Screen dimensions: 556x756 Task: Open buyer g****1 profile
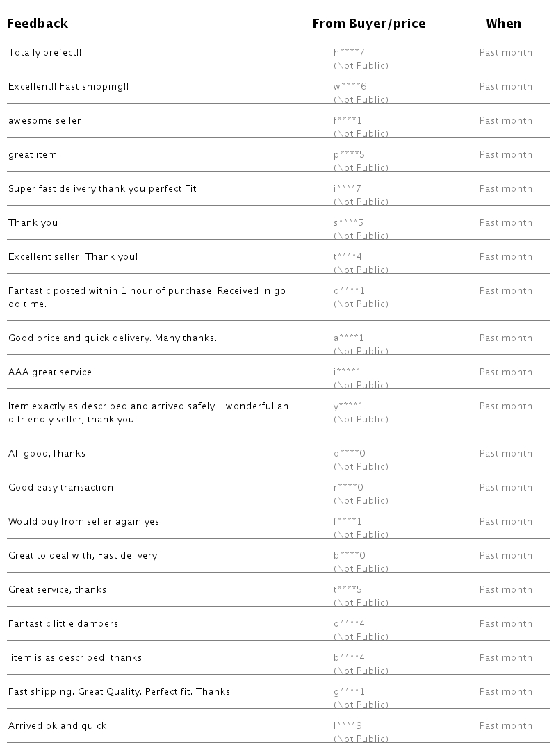tap(349, 692)
